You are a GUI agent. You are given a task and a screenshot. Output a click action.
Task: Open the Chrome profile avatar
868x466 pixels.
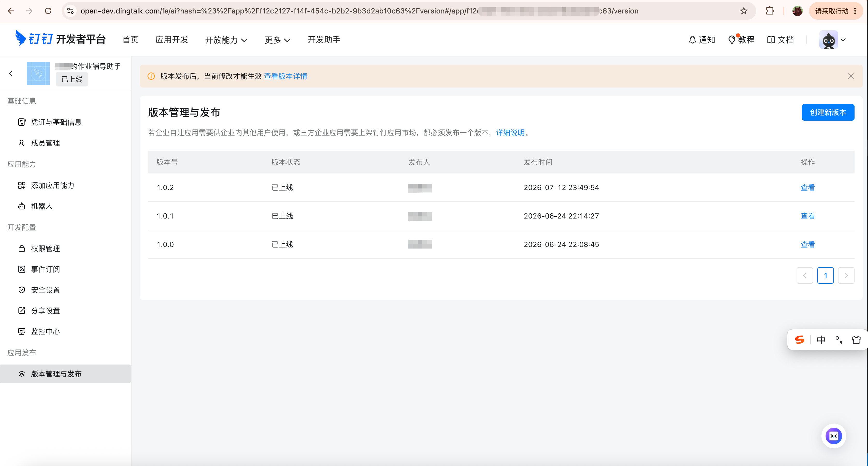[x=797, y=11]
